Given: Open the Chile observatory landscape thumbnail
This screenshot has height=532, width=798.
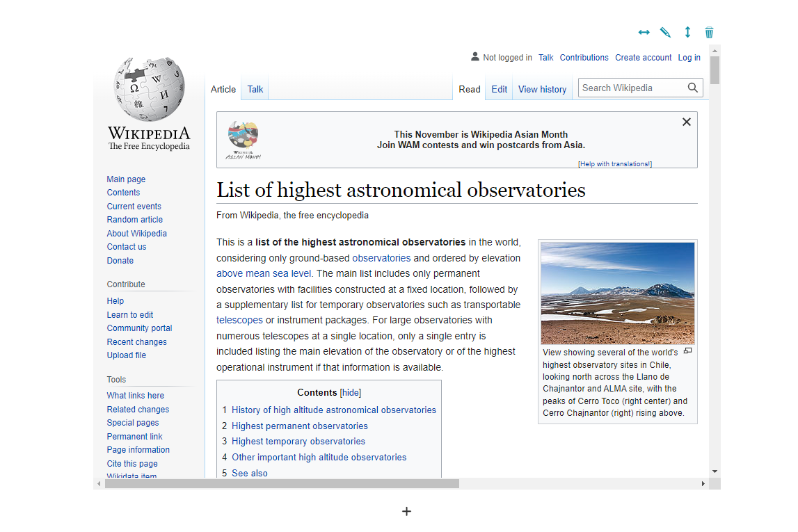Looking at the screenshot, I should coord(617,284).
